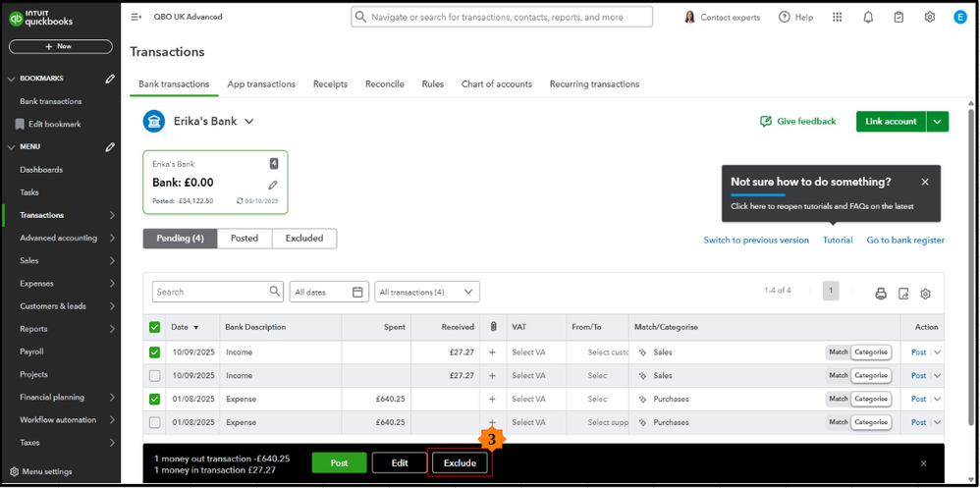The height and width of the screenshot is (488, 980).
Task: Click the green Post button in action bar
Action: [340, 463]
